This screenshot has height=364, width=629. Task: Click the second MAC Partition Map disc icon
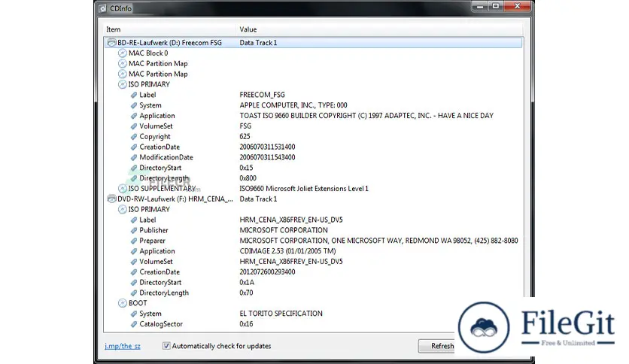coord(123,74)
